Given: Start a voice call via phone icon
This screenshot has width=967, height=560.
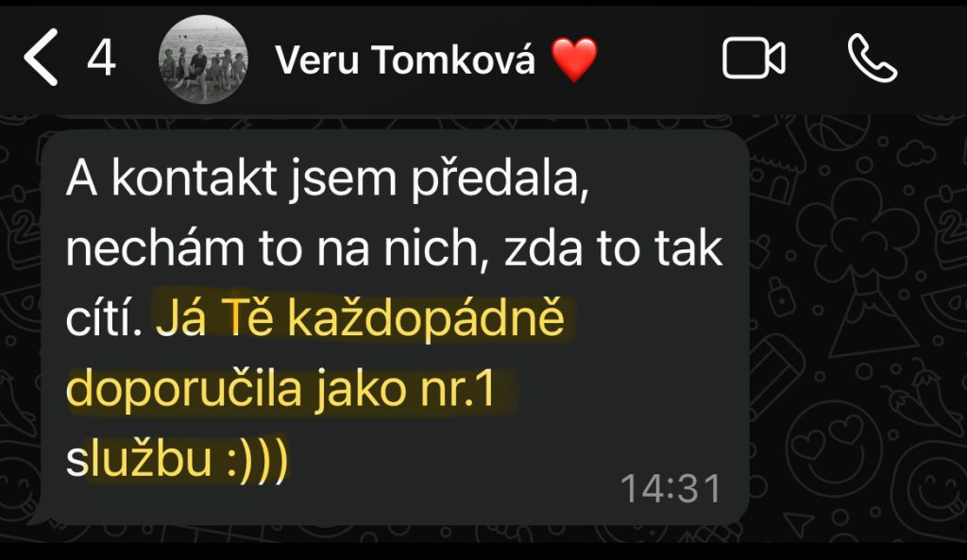Looking at the screenshot, I should point(872,58).
